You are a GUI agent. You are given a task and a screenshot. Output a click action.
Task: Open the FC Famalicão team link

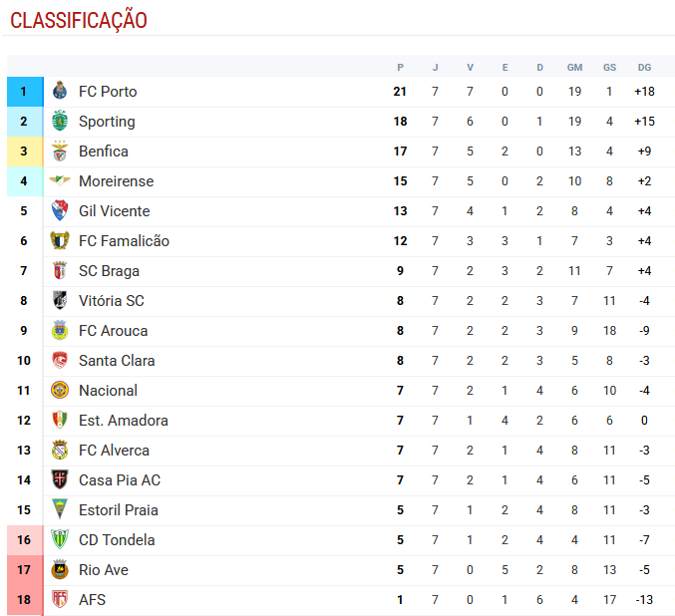[x=124, y=241]
